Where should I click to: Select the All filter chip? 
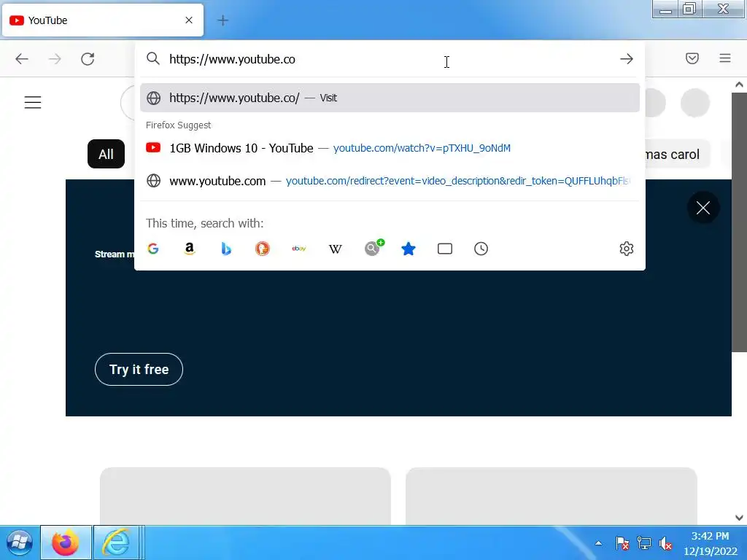pos(107,154)
